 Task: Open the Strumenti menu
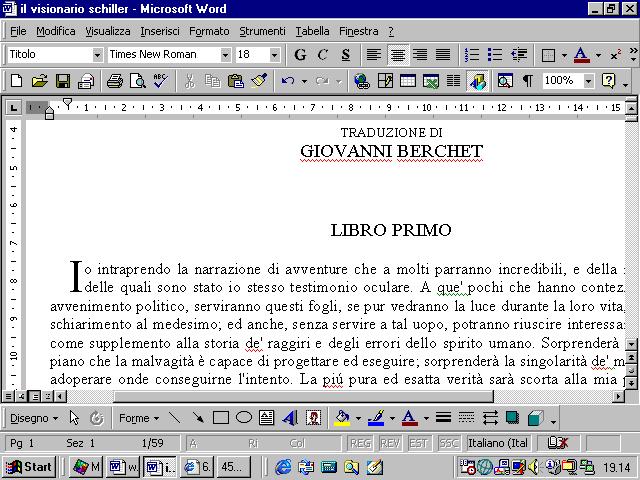262,31
